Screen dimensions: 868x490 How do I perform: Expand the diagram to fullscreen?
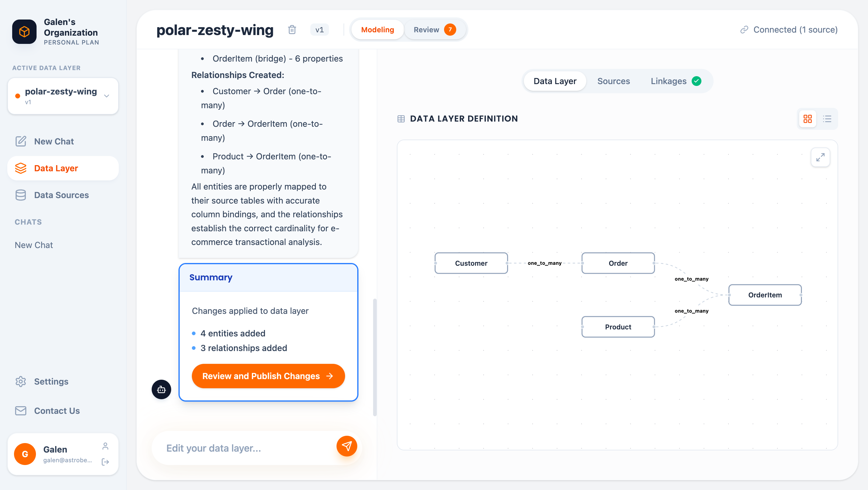click(820, 158)
